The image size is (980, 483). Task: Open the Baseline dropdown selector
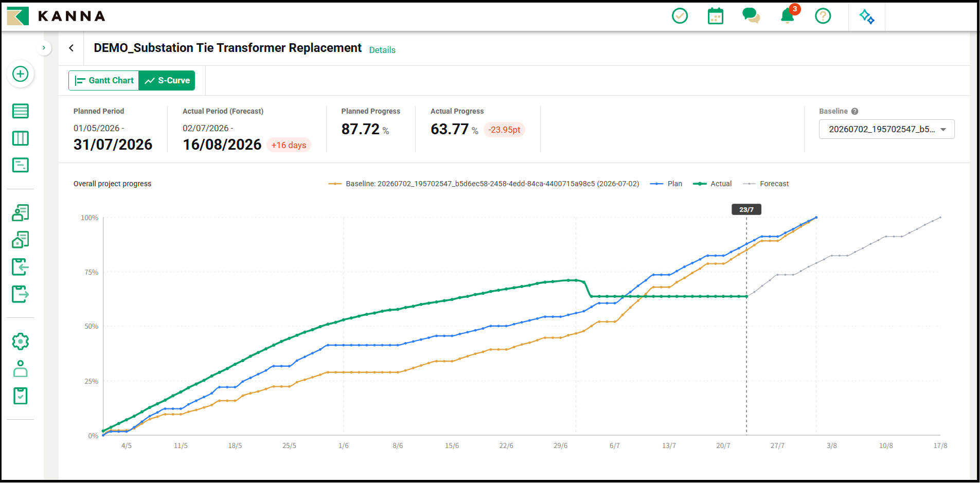[x=886, y=129]
